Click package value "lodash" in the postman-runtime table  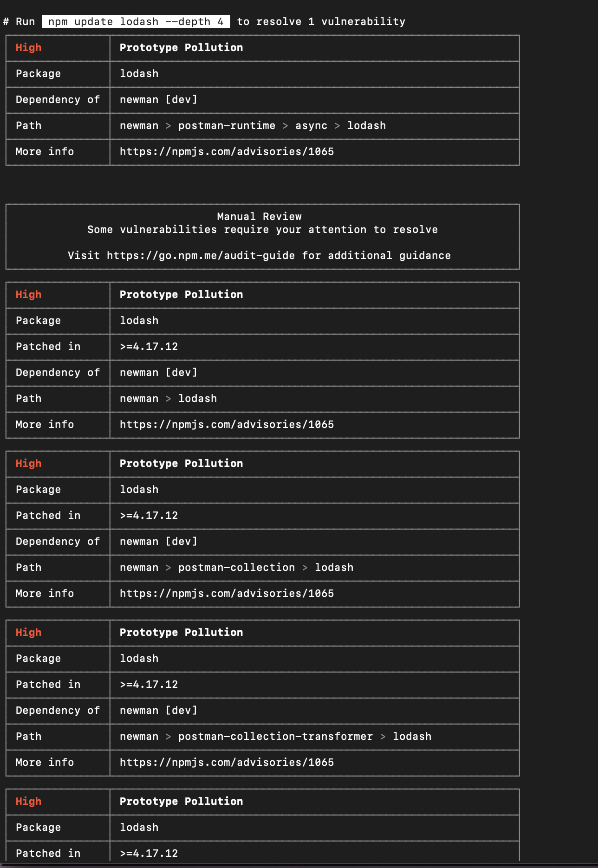tap(139, 74)
